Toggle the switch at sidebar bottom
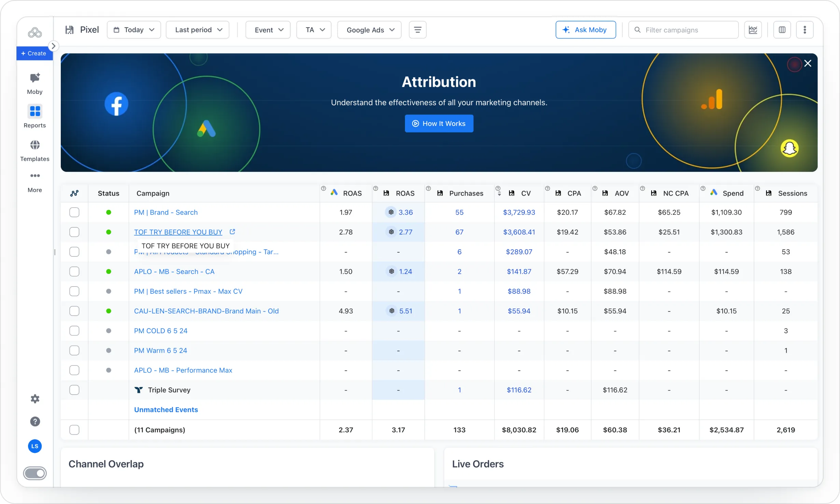840x504 pixels. [x=35, y=473]
